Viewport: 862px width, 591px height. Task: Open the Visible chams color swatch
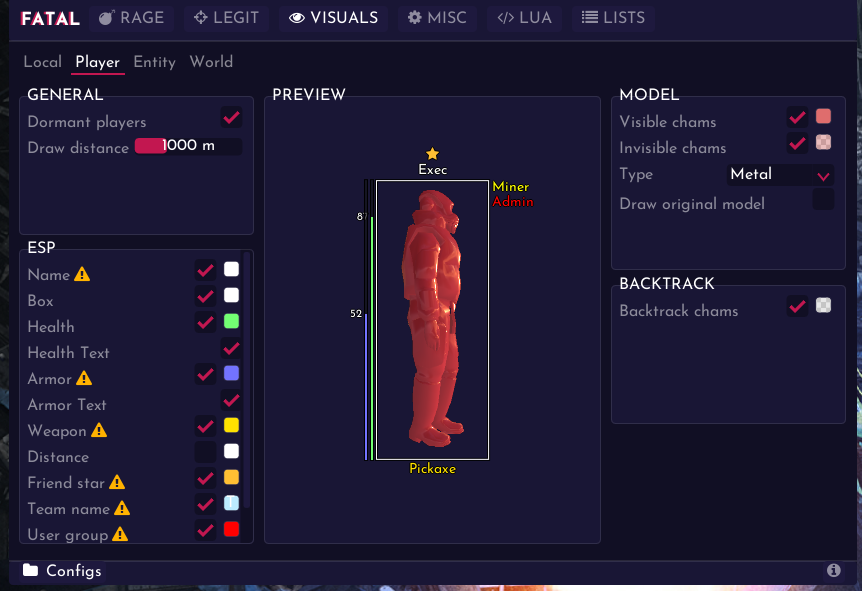(824, 116)
